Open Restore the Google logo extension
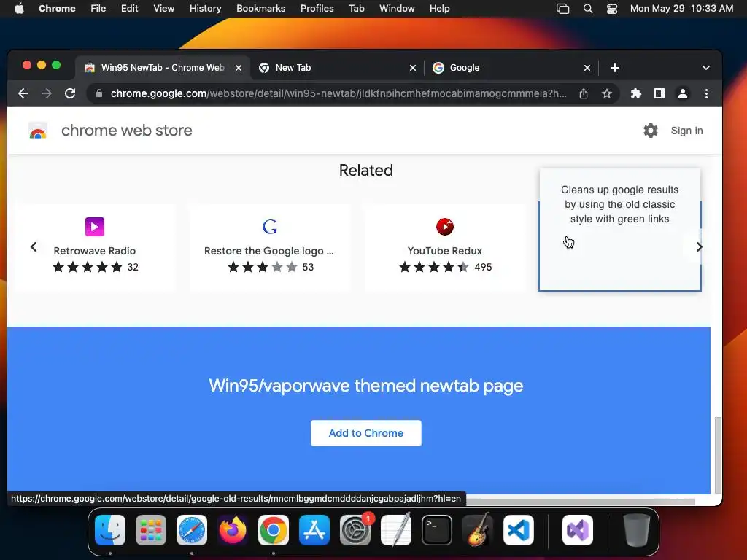 pyautogui.click(x=270, y=248)
